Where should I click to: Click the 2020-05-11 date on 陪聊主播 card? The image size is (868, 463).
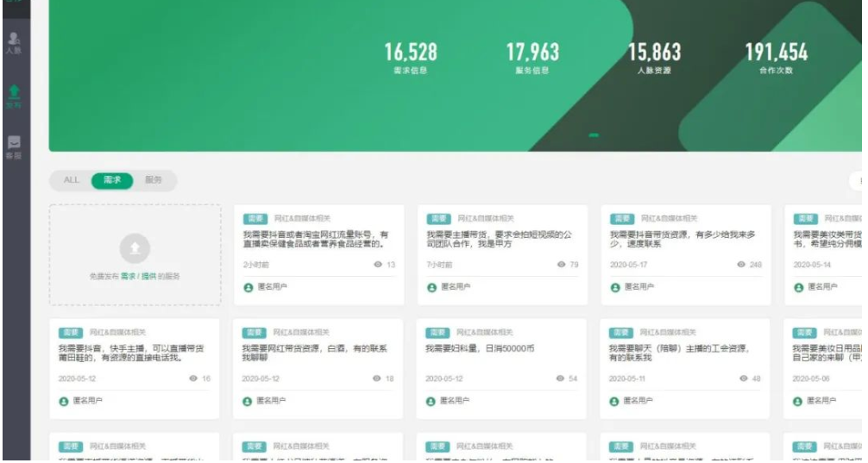(629, 379)
